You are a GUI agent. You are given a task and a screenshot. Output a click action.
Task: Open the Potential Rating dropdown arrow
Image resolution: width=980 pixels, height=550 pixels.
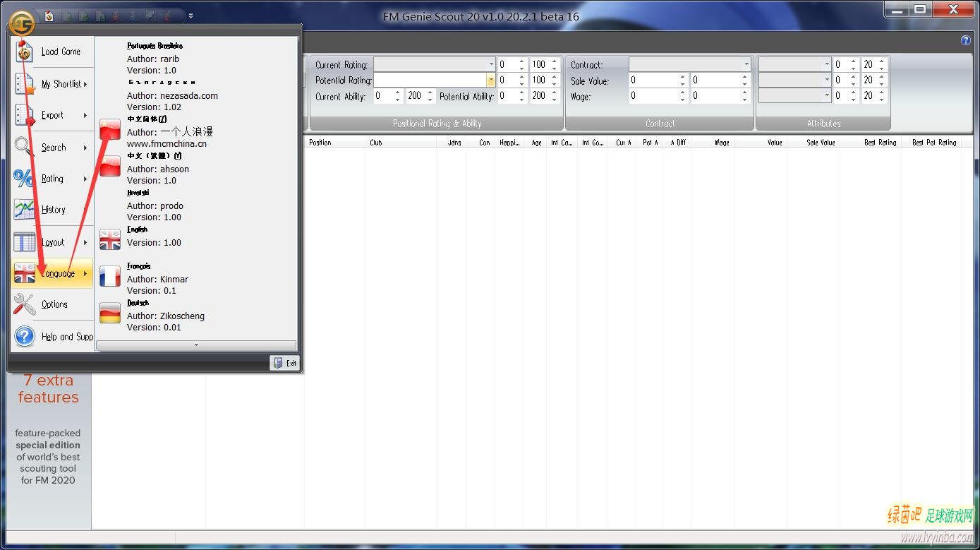[x=490, y=80]
